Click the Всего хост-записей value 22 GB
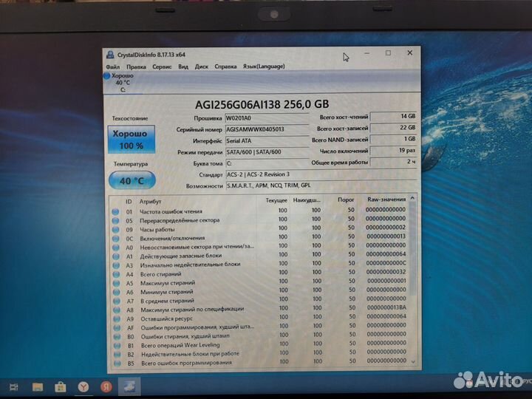532x399 pixels. (x=393, y=128)
